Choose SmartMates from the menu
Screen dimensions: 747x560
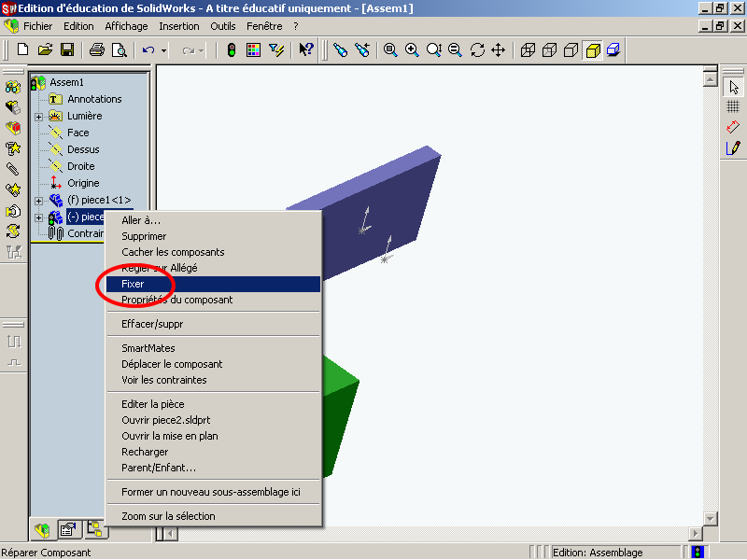pos(213,348)
